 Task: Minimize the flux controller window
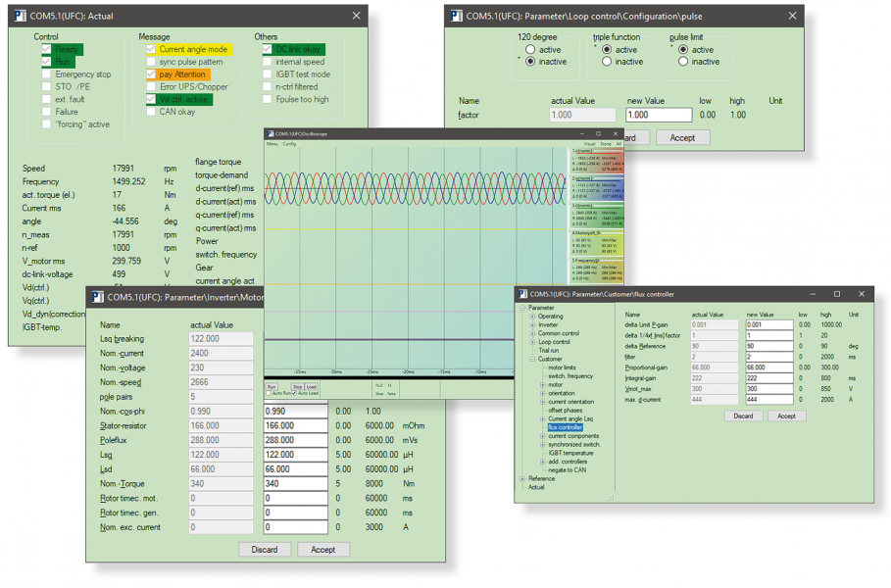tap(814, 294)
